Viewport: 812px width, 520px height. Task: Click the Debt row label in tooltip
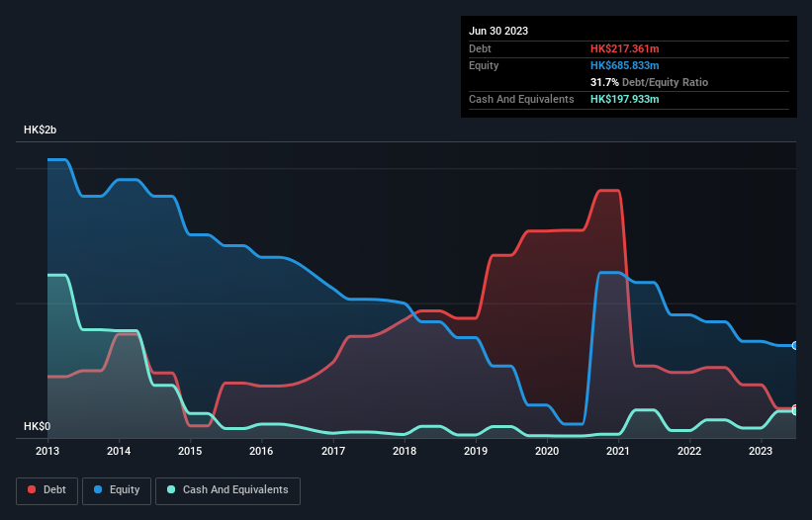click(x=480, y=48)
